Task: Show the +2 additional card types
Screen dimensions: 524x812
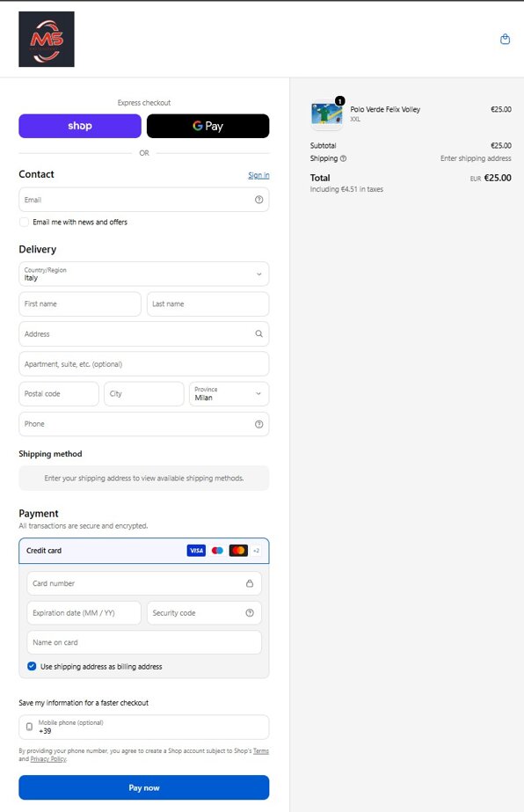Action: 257,551
